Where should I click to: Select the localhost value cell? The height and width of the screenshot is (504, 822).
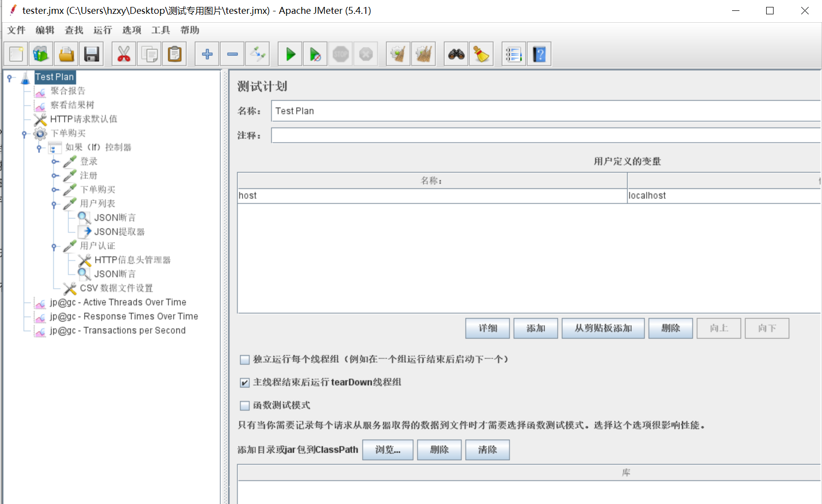tap(724, 196)
